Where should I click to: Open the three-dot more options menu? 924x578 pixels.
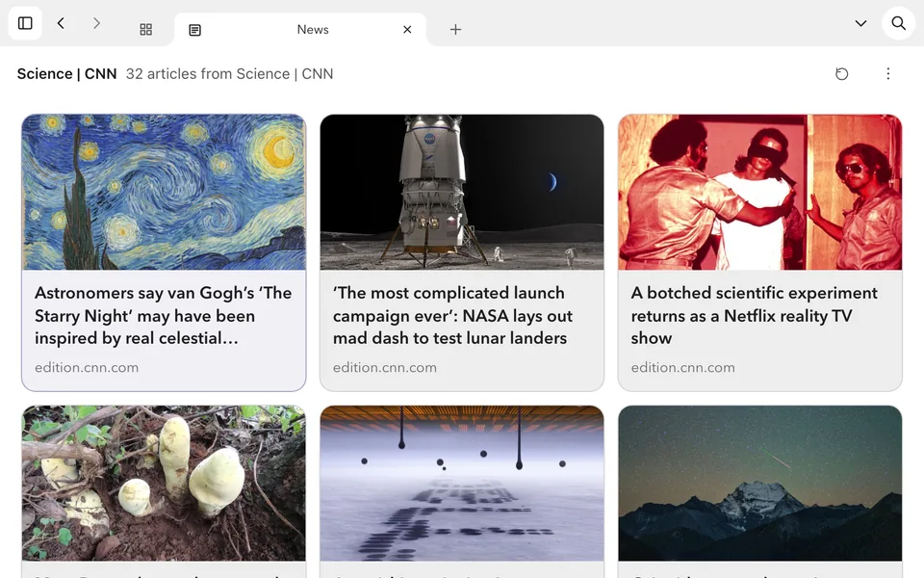[x=888, y=74]
